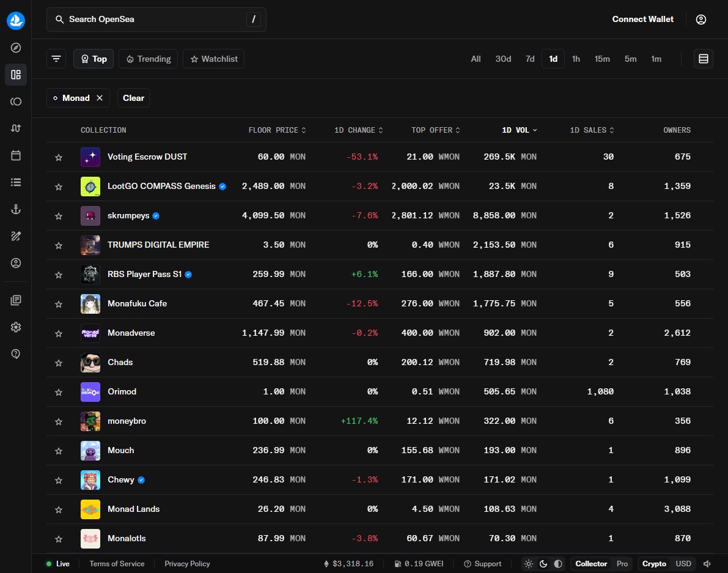Toggle watchlist star for skrumpeys
This screenshot has height=573, width=728.
[59, 216]
